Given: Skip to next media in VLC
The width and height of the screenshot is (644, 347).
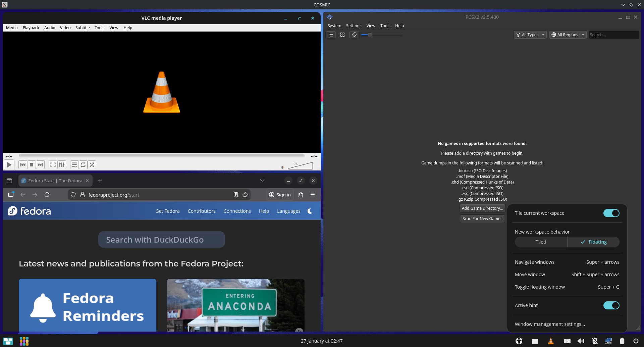Looking at the screenshot, I should pyautogui.click(x=40, y=165).
